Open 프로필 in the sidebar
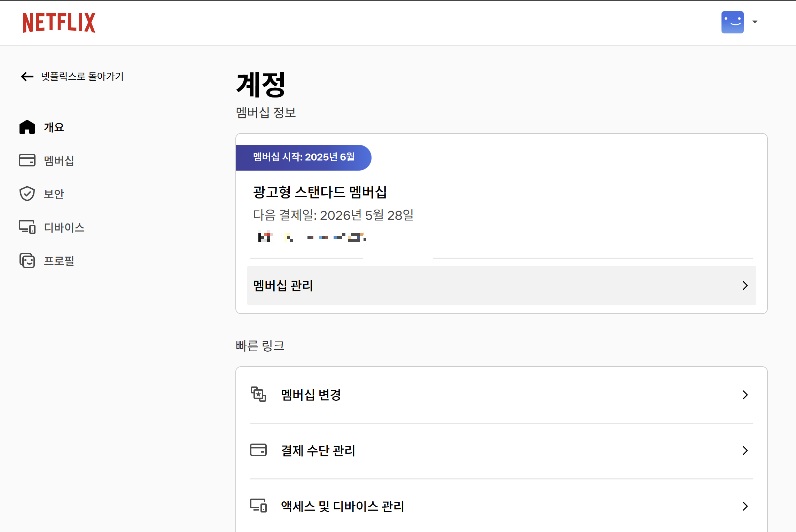The height and width of the screenshot is (532, 796). (59, 261)
